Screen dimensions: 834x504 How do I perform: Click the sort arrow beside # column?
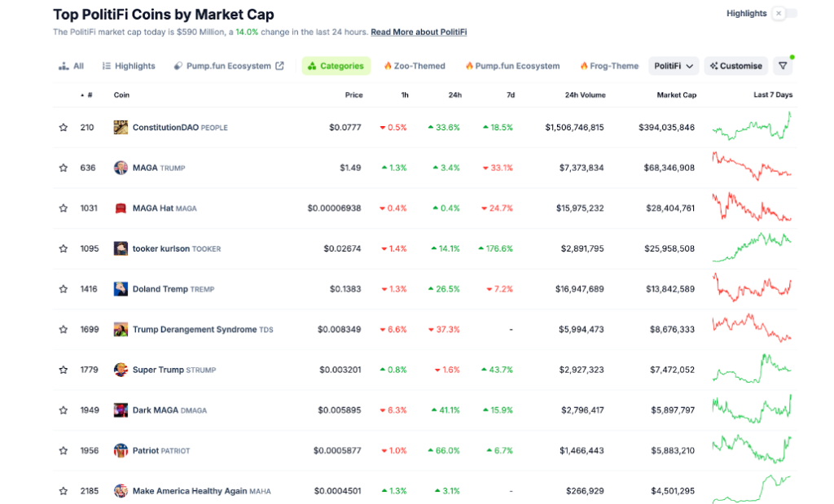(x=82, y=95)
